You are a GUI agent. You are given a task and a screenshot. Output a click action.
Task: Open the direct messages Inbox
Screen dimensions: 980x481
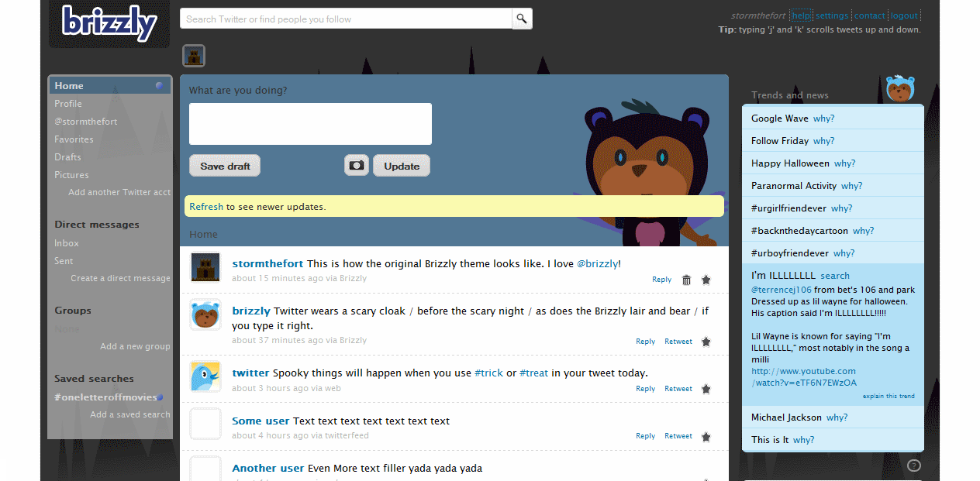(x=67, y=243)
